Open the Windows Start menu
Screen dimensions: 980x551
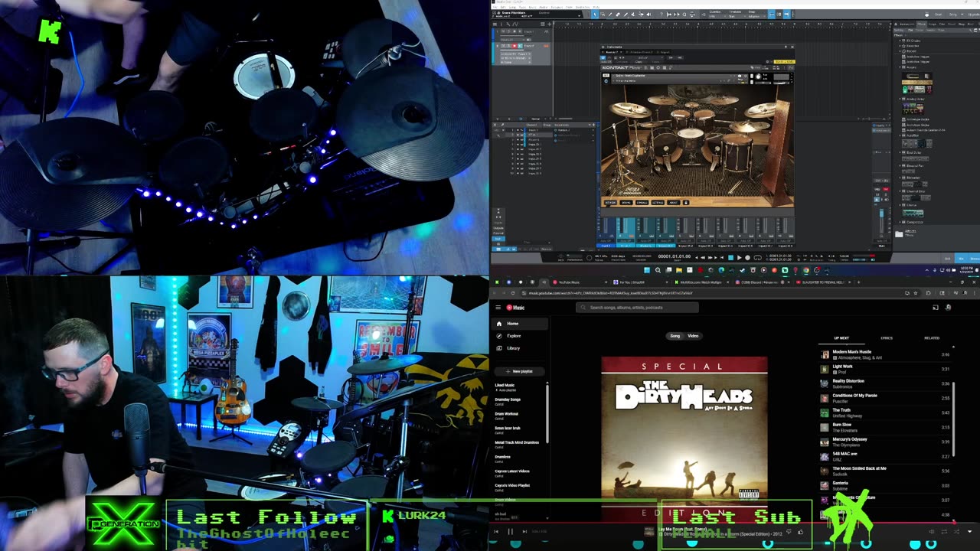pyautogui.click(x=647, y=270)
